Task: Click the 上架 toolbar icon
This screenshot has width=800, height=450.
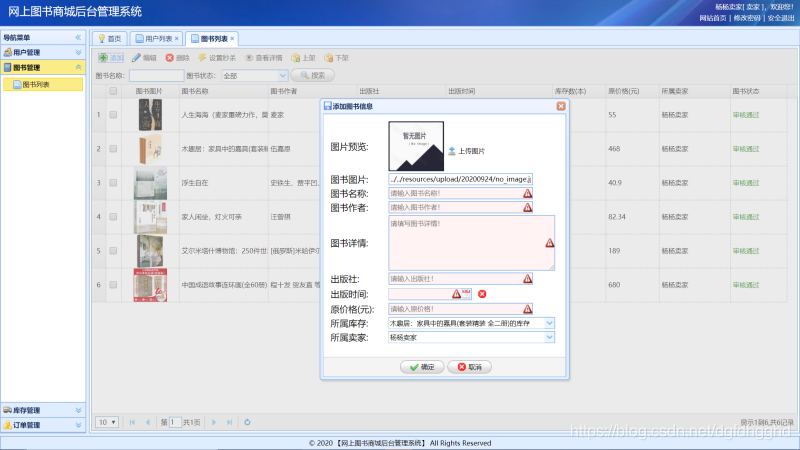Action: coord(295,58)
